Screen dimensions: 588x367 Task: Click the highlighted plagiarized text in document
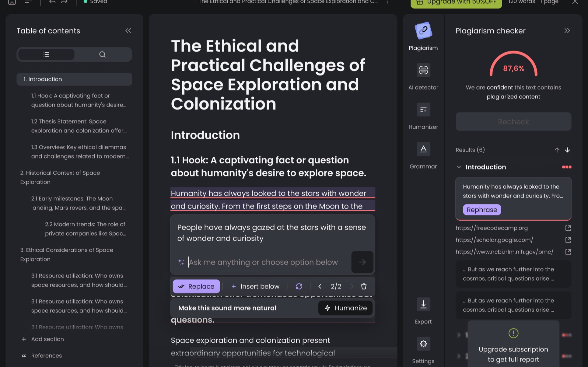273,200
